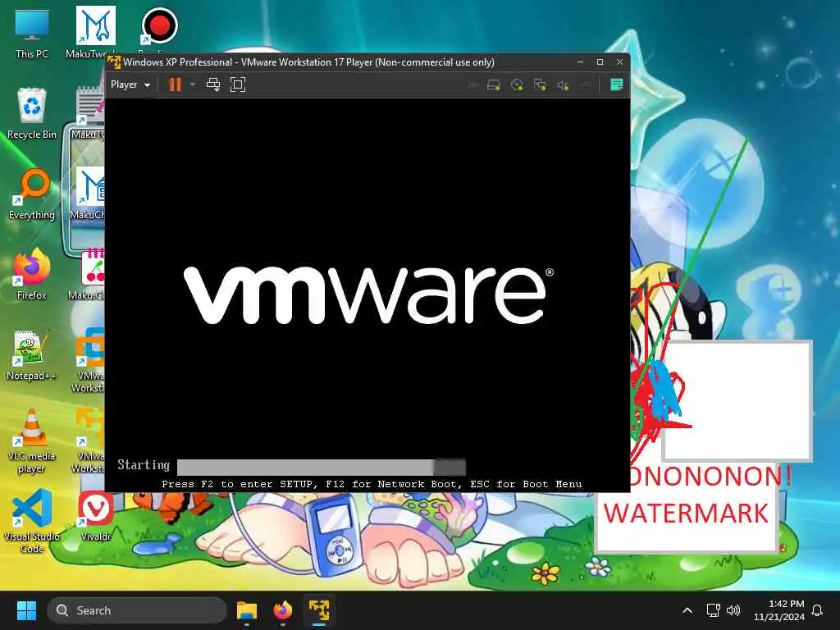The width and height of the screenshot is (840, 630).
Task: Pause the virtual machine with the orange button
Action: click(176, 84)
